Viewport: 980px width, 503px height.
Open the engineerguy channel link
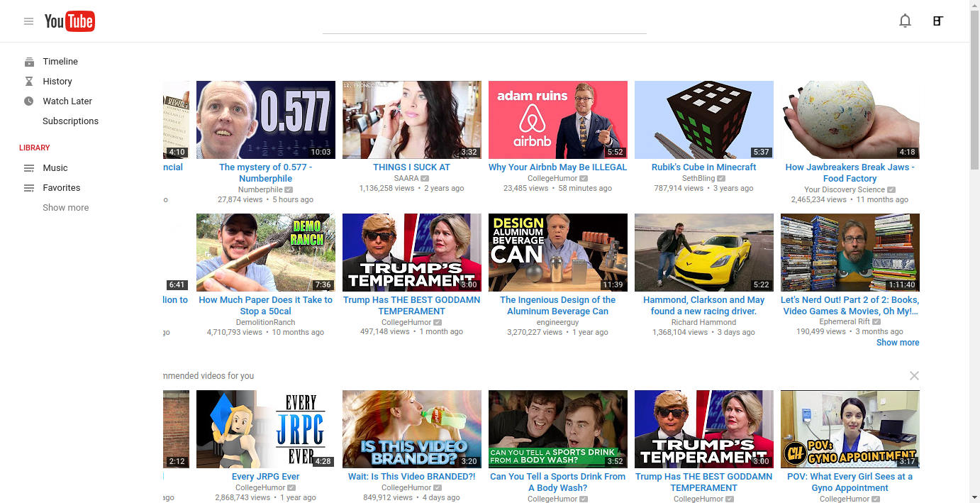558,323
